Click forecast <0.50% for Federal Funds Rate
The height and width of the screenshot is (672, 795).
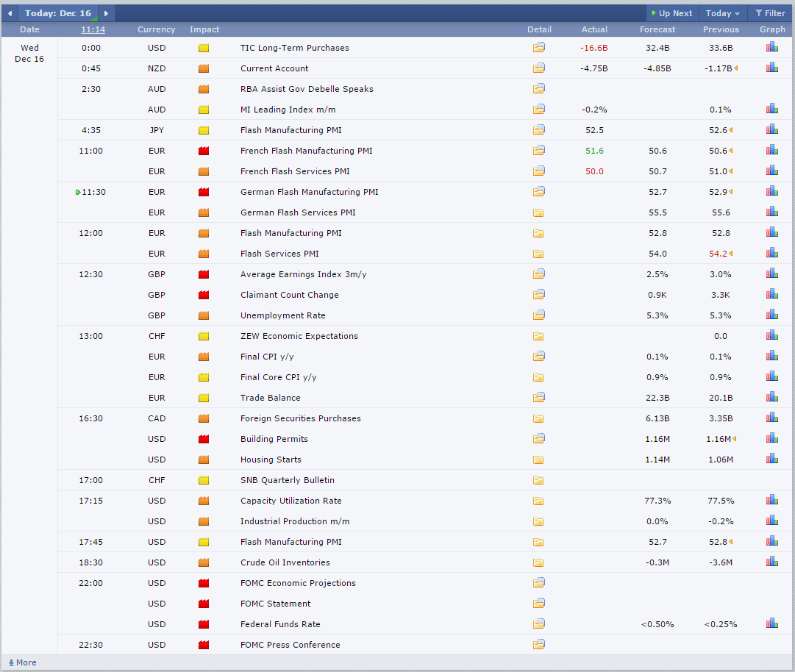click(x=657, y=624)
